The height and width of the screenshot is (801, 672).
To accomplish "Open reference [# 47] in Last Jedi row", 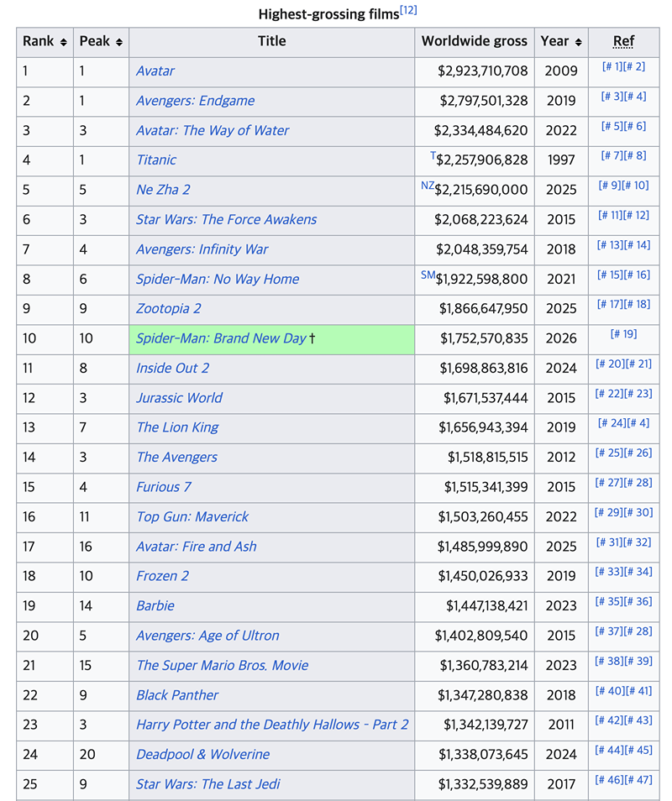I will point(638,779).
